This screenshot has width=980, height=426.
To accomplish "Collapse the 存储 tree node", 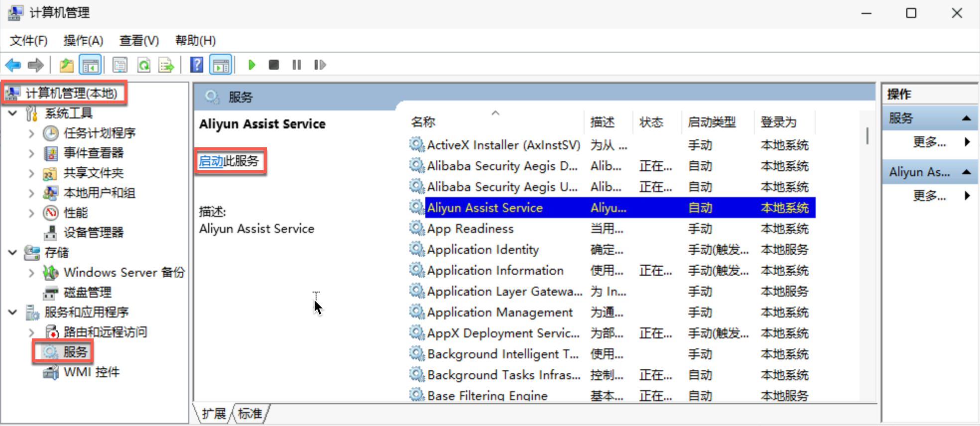I will tap(13, 252).
